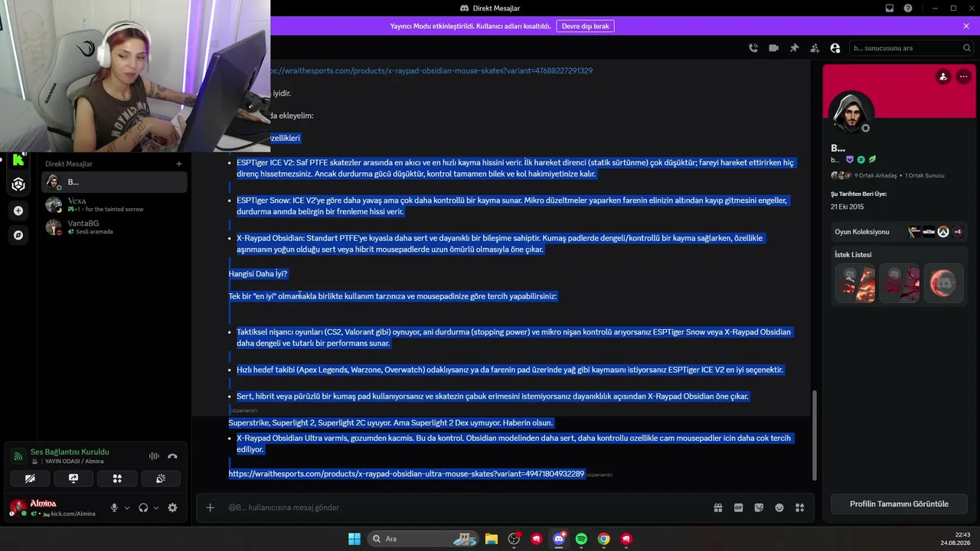Open Spotify from taskbar
This screenshot has height=551, width=980.
click(581, 539)
